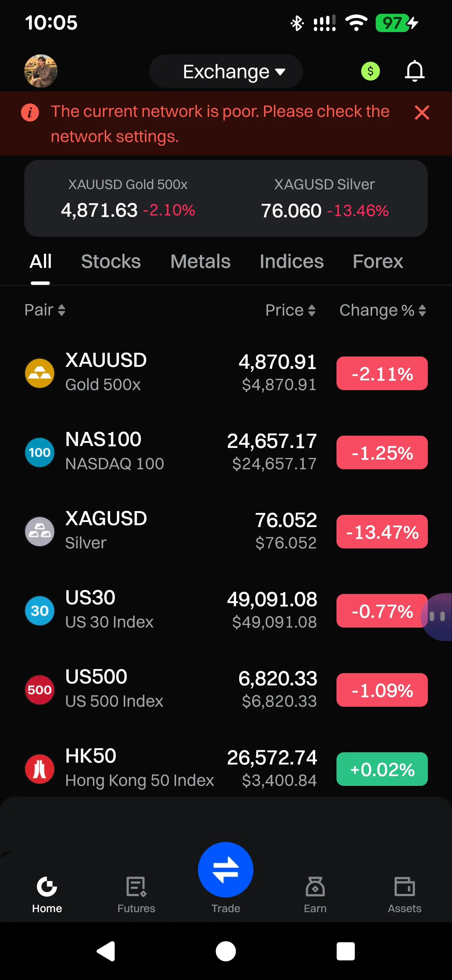452x980 pixels.
Task: Tap the HK50 +0.02% change badge
Action: [382, 769]
